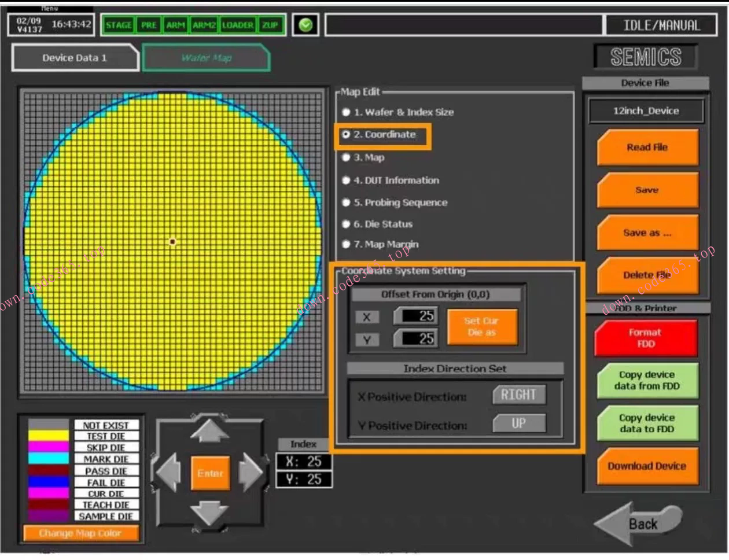The height and width of the screenshot is (560, 729).
Task: Toggle X Positive Direction RIGHT button
Action: [519, 395]
